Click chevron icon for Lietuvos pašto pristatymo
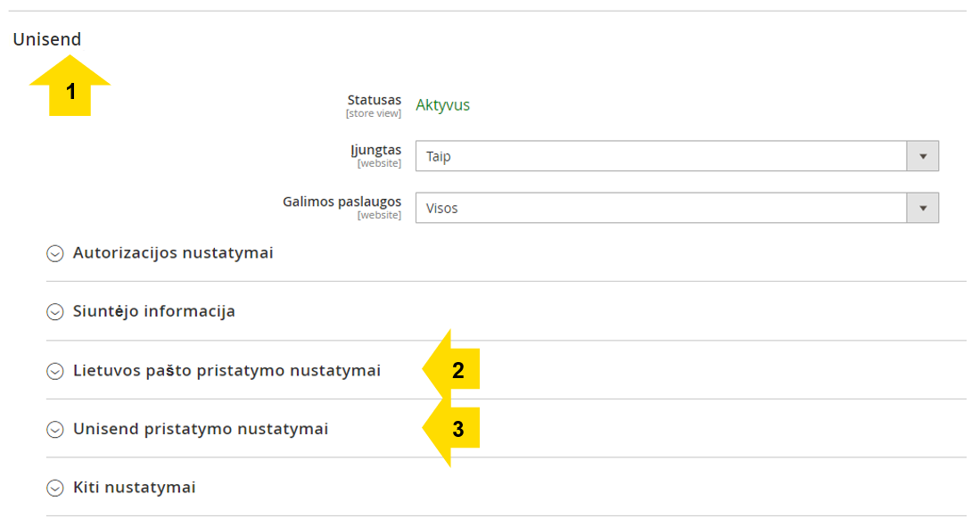The width and height of the screenshot is (980, 527). pos(55,371)
